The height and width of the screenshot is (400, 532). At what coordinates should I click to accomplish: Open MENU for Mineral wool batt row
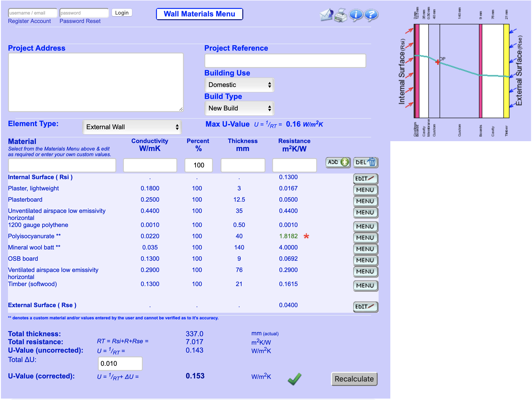(x=365, y=249)
